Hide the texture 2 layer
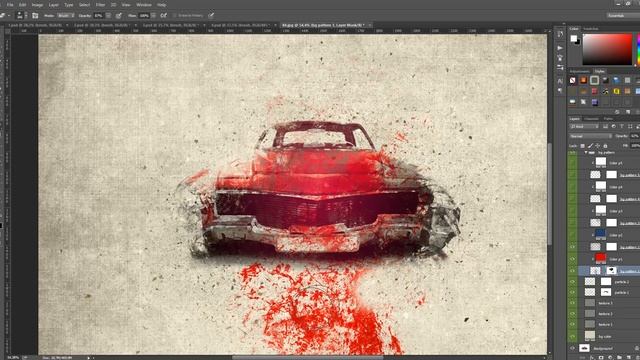This screenshot has width=640, height=360. [x=573, y=314]
